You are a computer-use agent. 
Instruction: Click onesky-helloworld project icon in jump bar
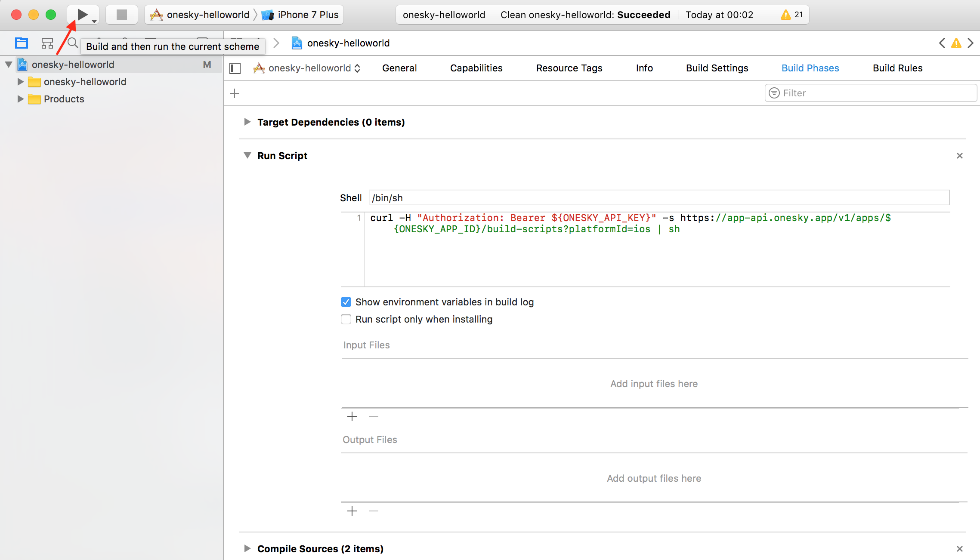coord(297,43)
